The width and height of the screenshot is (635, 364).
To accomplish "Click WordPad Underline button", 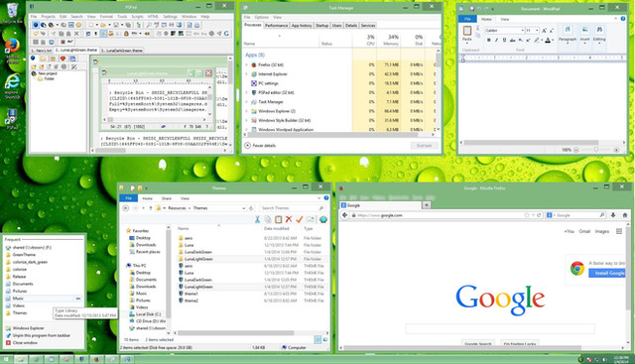I will (x=504, y=40).
